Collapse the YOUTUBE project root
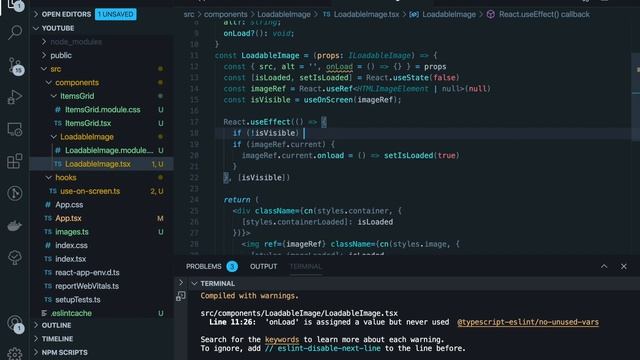Image resolution: width=640 pixels, height=360 pixels. [x=36, y=28]
